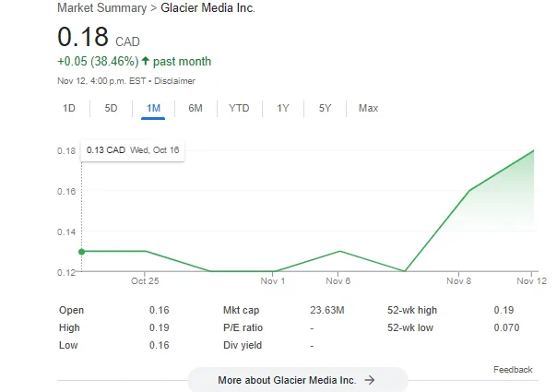The width and height of the screenshot is (557, 392).
Task: Click More about Glacier Media Inc. button
Action: click(x=298, y=380)
